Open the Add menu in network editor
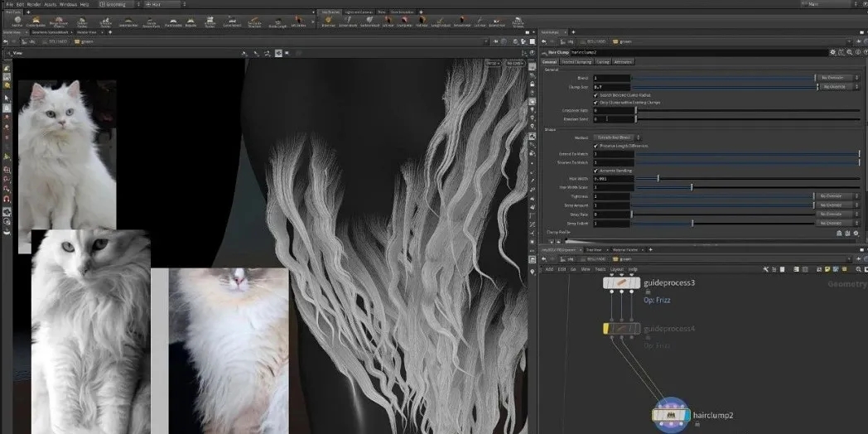This screenshot has height=434, width=868. (x=549, y=269)
